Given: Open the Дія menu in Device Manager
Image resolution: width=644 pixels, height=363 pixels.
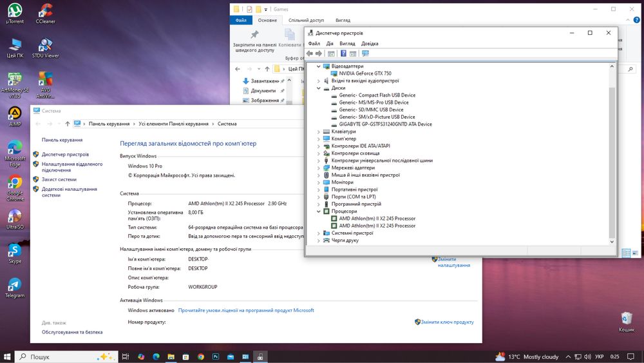Looking at the screenshot, I should pyautogui.click(x=330, y=44).
